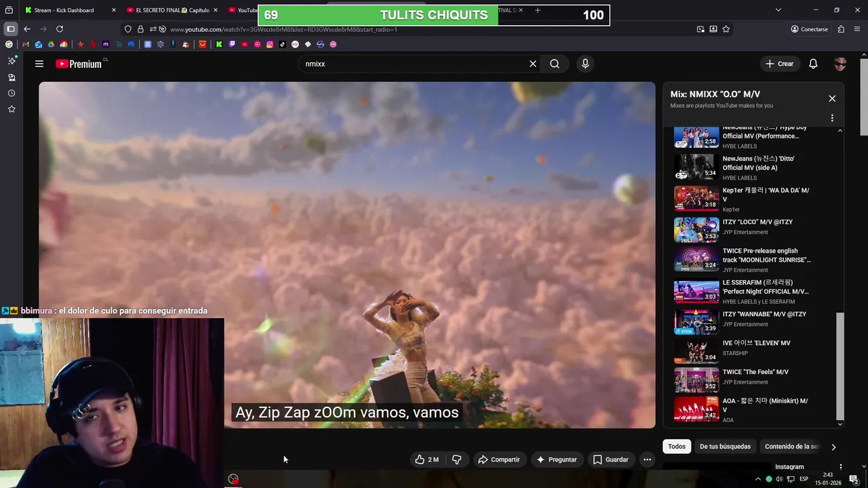Toggle the browser sidebar button
Viewport: 868px width, 488px height.
(x=11, y=29)
